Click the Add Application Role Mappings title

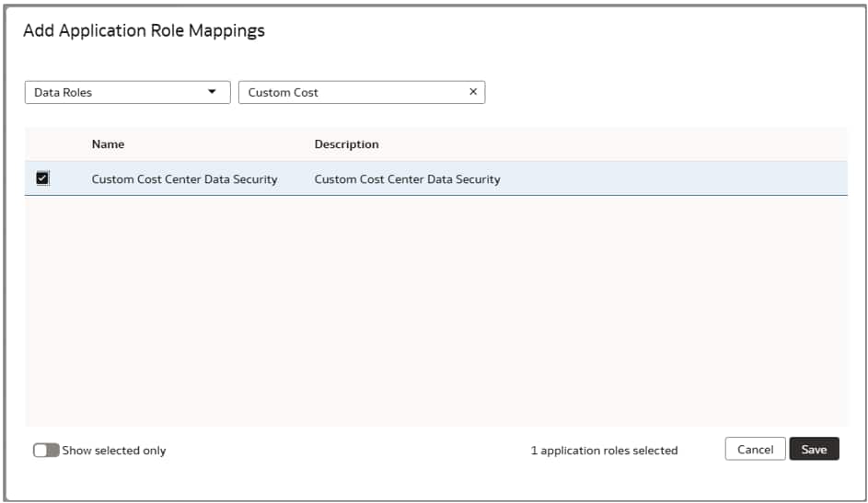[x=144, y=31]
